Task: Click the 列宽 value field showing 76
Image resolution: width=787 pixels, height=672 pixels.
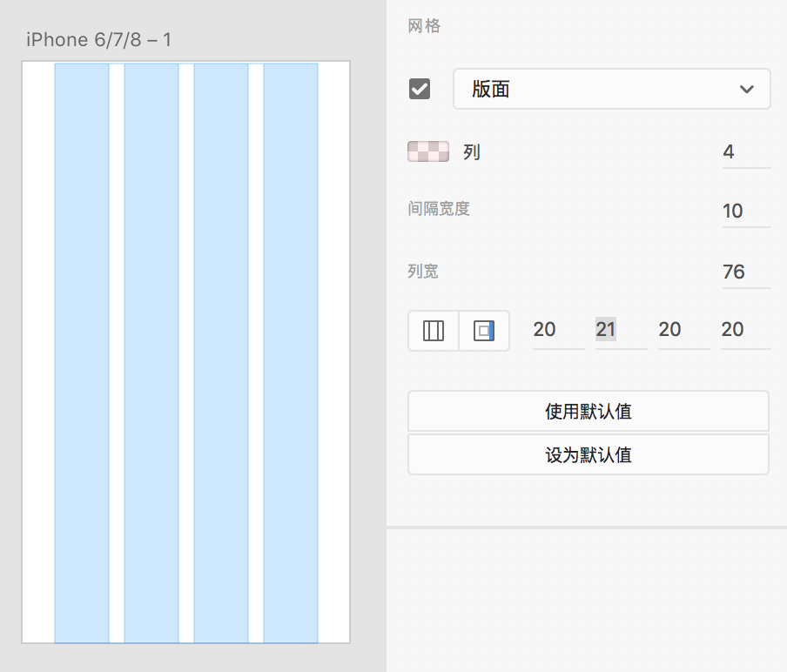Action: coord(745,272)
